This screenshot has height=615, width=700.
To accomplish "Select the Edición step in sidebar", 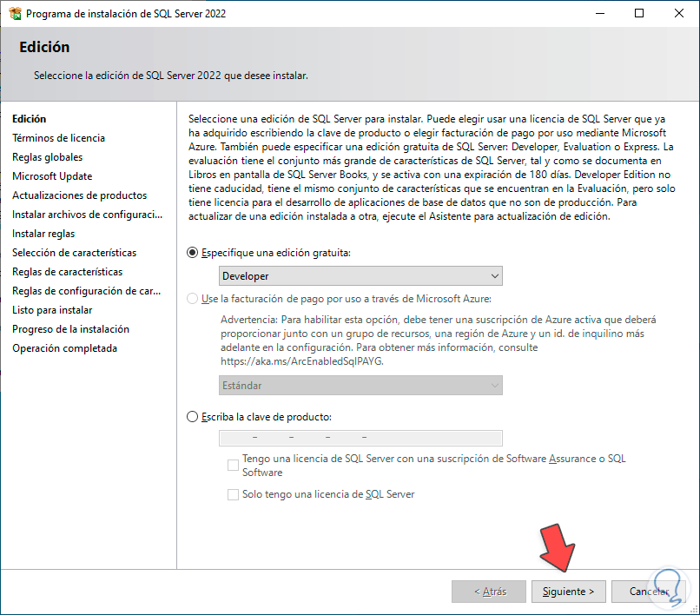I will coord(29,119).
